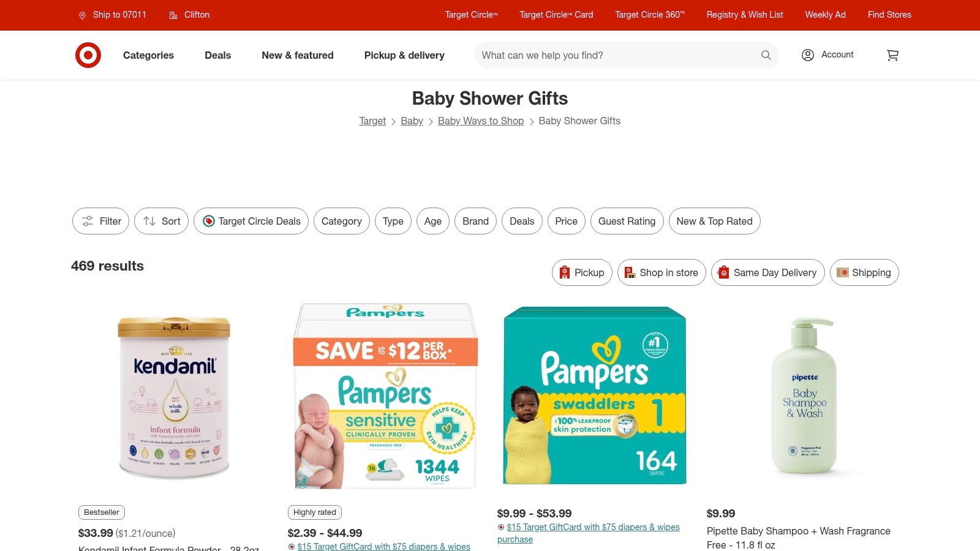The width and height of the screenshot is (980, 551).
Task: Expand the Price filter dropdown
Action: pos(566,221)
